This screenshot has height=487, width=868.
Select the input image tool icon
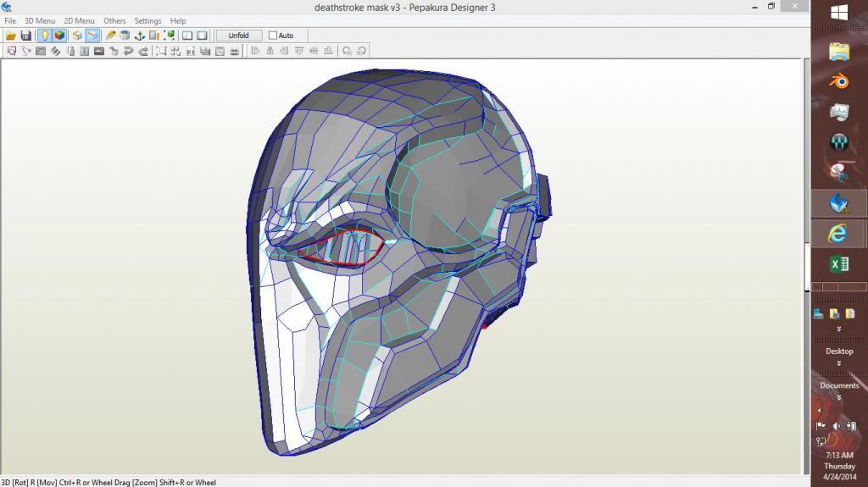click(x=99, y=51)
